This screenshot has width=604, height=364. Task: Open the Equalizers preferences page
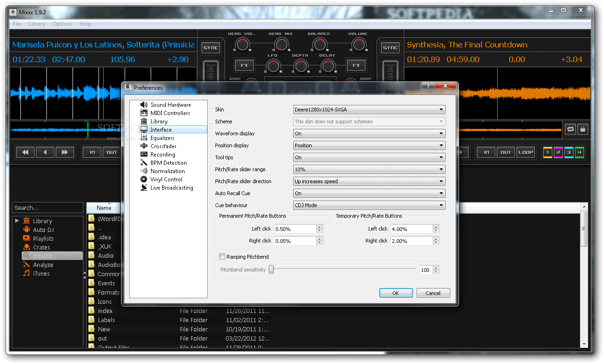pos(157,138)
